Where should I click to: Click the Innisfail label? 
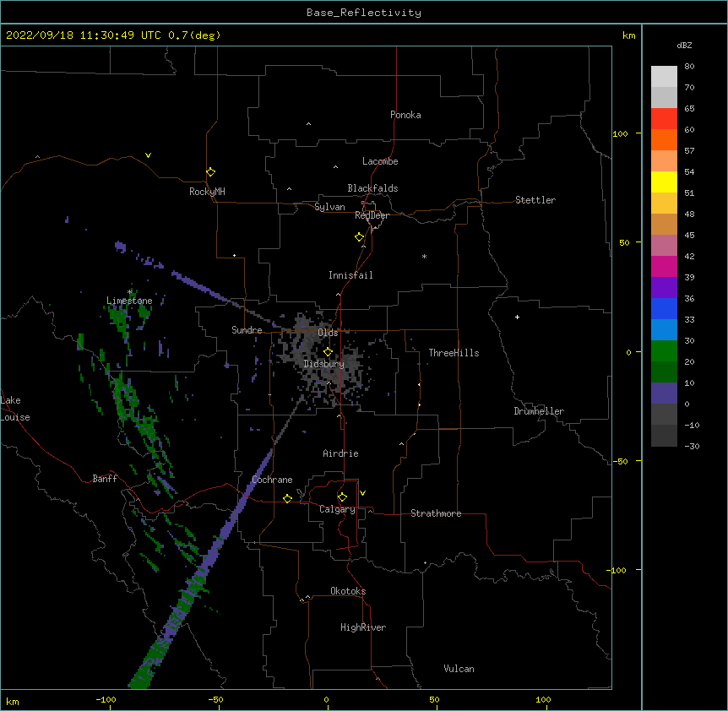[x=350, y=275]
